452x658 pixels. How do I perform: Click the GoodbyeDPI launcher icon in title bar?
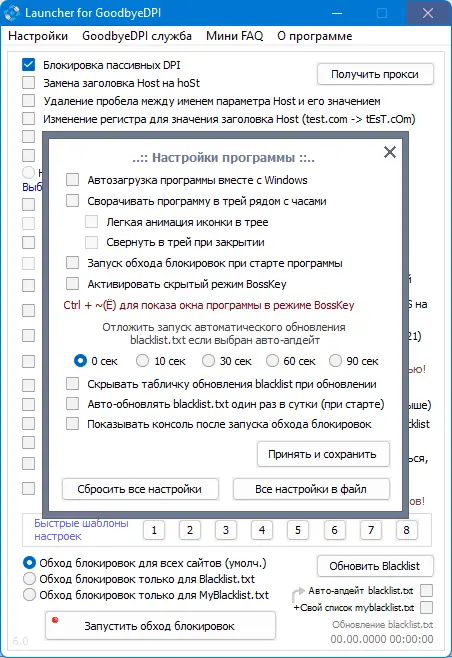[11, 13]
